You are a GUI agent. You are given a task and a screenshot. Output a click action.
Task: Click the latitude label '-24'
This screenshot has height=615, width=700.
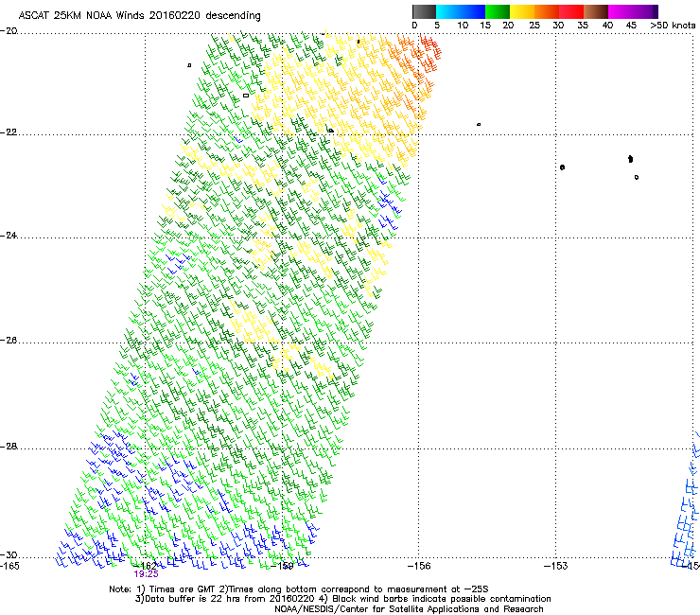coord(9,236)
